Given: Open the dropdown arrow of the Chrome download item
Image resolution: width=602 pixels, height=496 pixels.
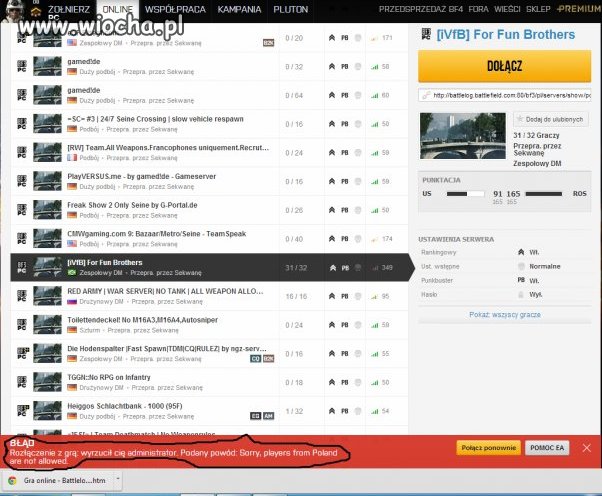Looking at the screenshot, I should click(x=118, y=479).
